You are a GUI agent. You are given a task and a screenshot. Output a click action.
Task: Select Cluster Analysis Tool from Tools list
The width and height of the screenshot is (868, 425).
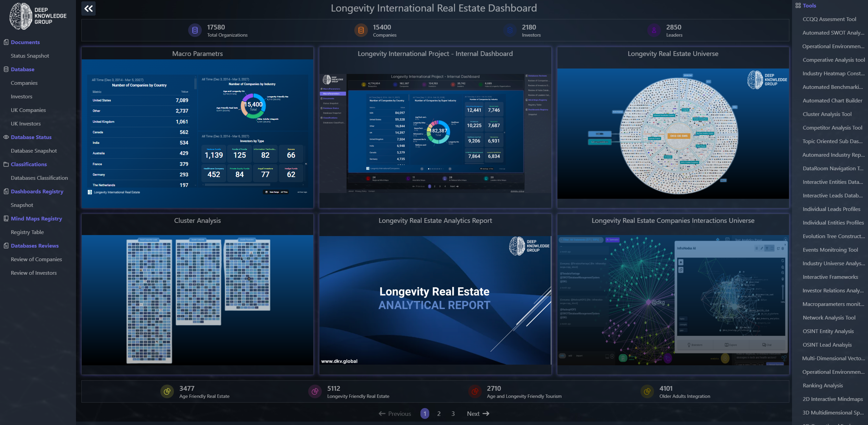point(827,114)
